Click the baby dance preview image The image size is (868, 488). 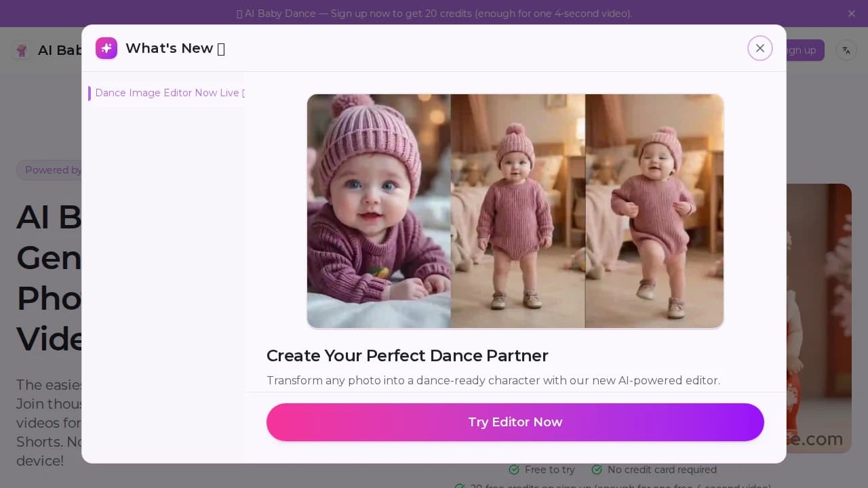pos(515,211)
